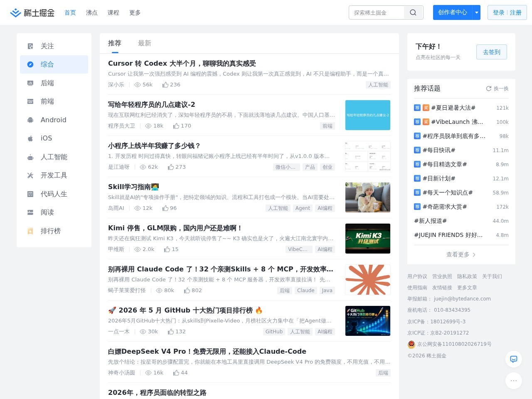Select the 综合 compass icon
Image resolution: width=532 pixels, height=399 pixels.
click(30, 64)
